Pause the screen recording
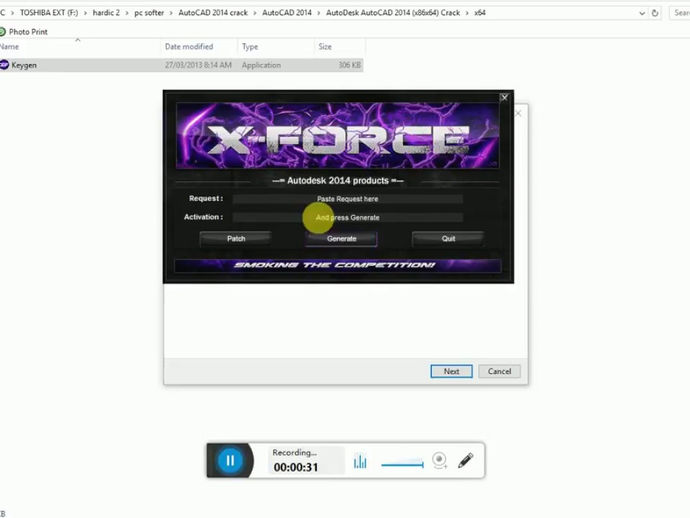This screenshot has height=518, width=690. (x=230, y=460)
